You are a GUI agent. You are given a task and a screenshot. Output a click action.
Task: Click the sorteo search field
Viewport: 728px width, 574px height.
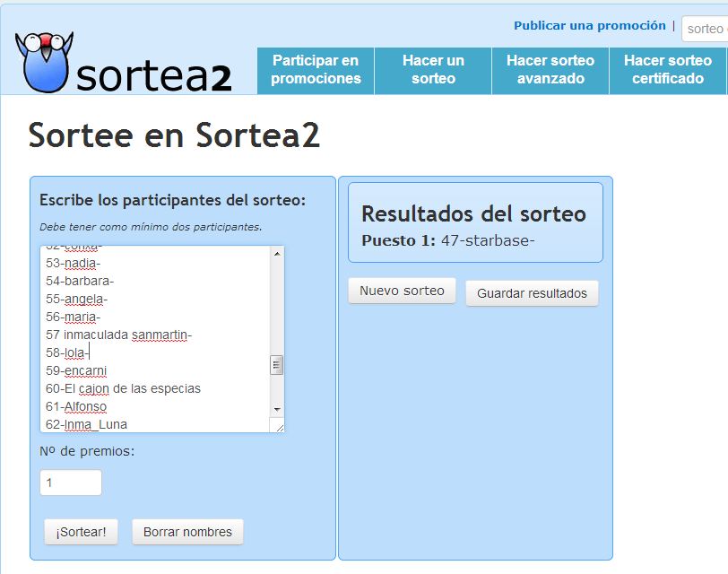[x=705, y=29]
